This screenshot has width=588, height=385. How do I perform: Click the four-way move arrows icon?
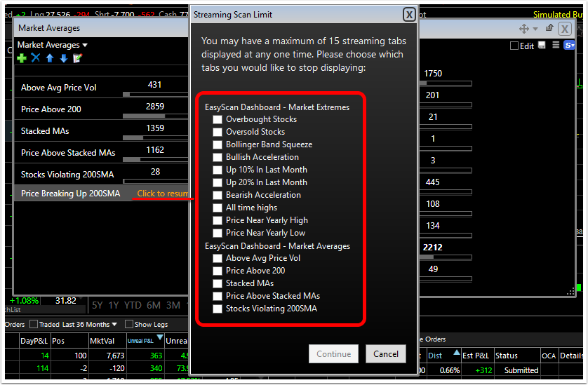point(524,29)
